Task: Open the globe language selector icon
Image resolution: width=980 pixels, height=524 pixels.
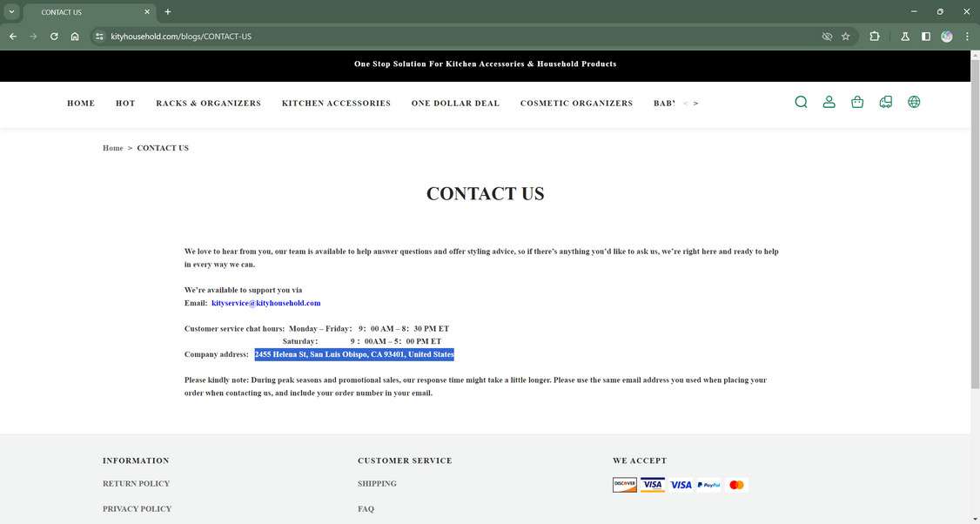Action: (914, 102)
